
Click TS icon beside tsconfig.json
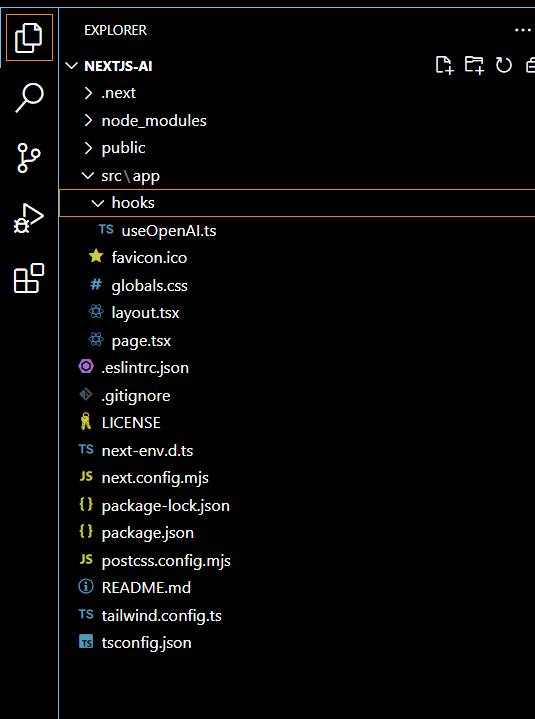[x=86, y=642]
